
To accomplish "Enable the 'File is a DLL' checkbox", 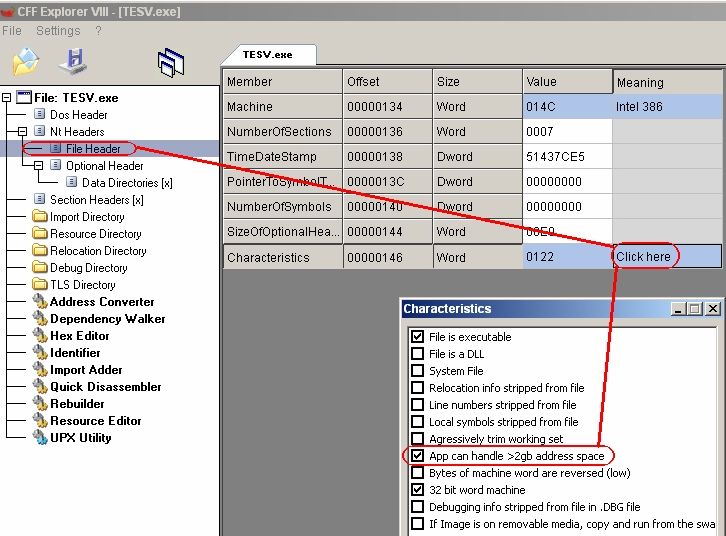I will click(x=418, y=354).
